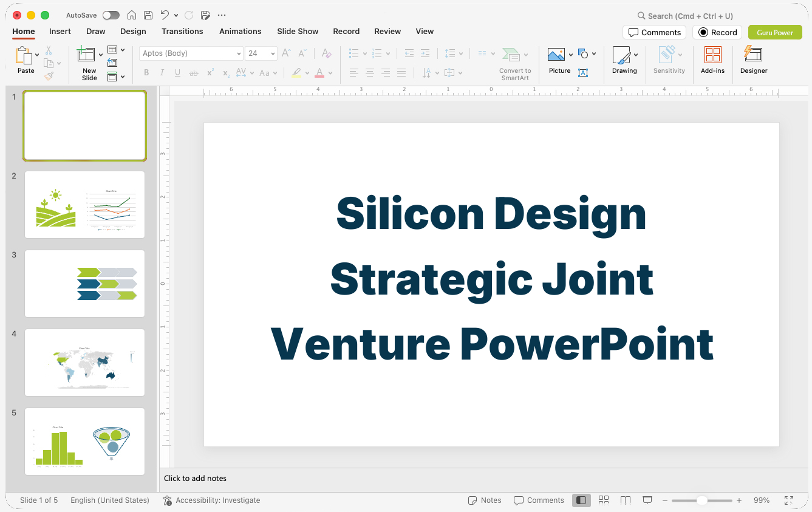Click the text highlight color swatch

click(296, 73)
